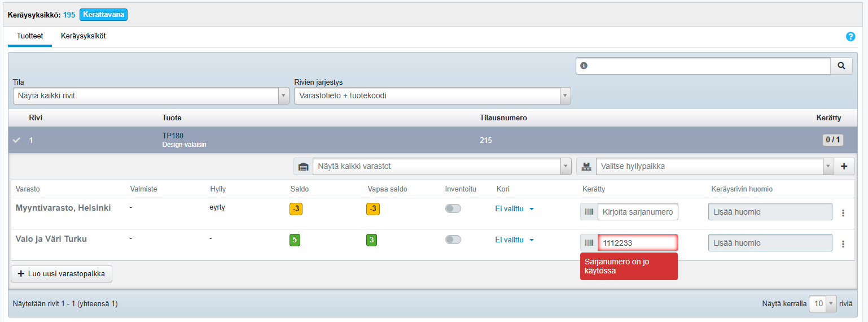Click Lisää huomio field for Myyntivarasto Helsinki
The image size is (868, 322).
coord(770,212)
